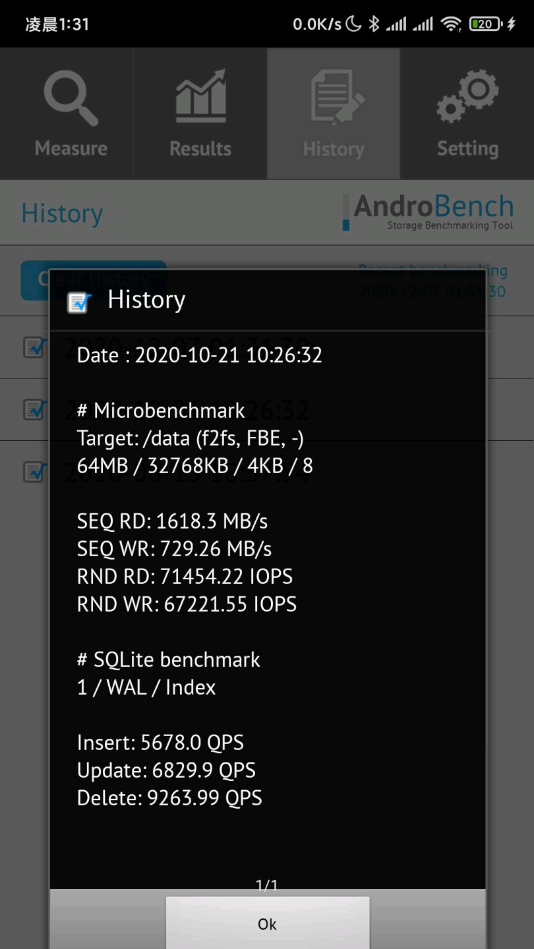The image size is (534, 949).
Task: Open the Recent benchmarking link
Action: click(432, 281)
